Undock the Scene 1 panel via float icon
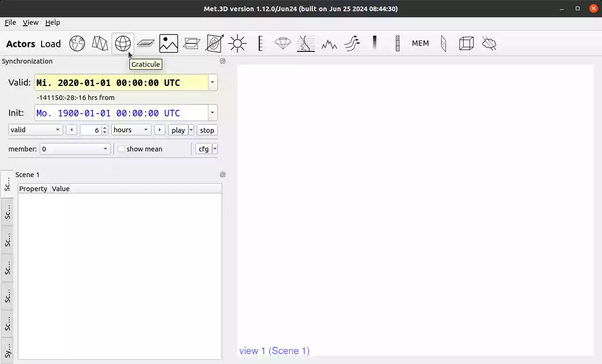Viewport: 602px width, 364px height. pos(223,175)
